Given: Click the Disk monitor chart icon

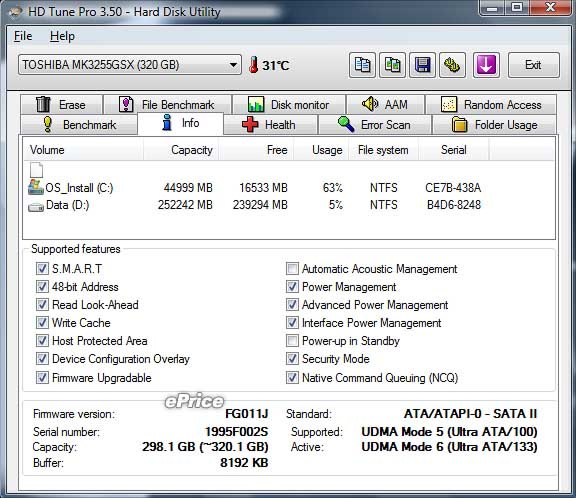Looking at the screenshot, I should coord(256,104).
